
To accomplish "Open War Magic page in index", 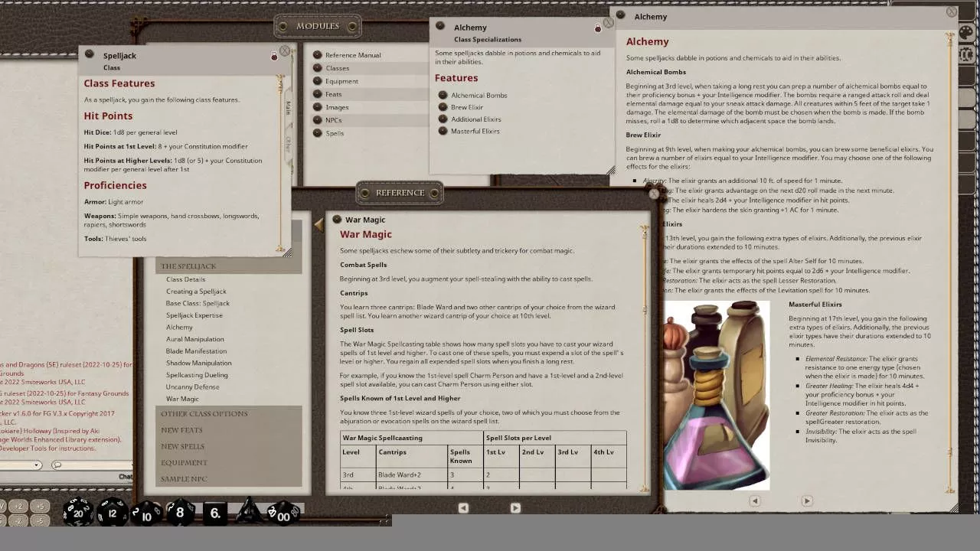I will click(182, 399).
